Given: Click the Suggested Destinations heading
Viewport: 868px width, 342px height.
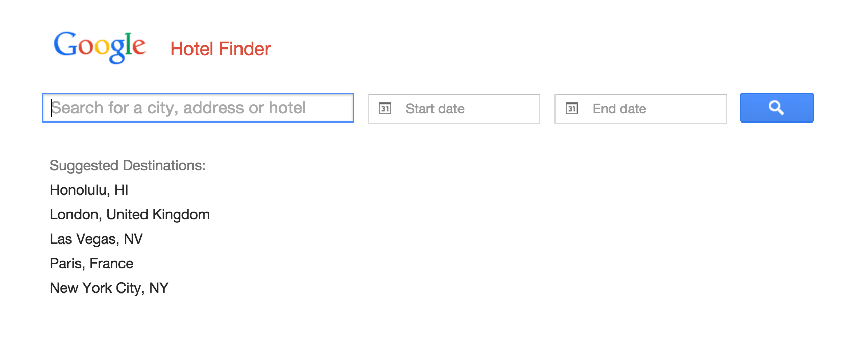Looking at the screenshot, I should point(127,166).
